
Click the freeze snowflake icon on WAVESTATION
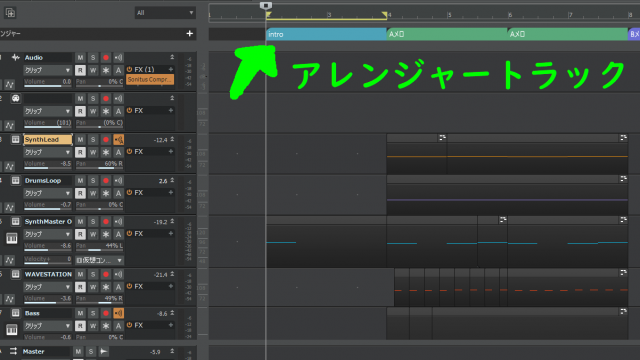[106, 287]
